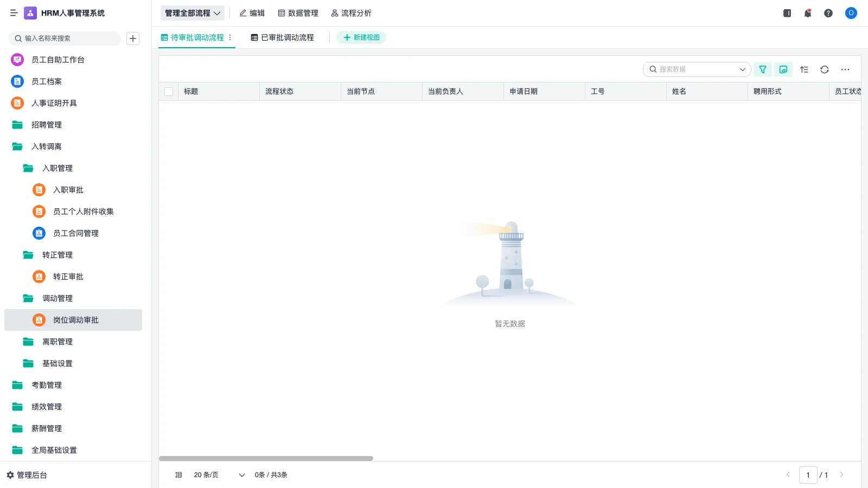Open notifications via the bell icon

pos(807,13)
